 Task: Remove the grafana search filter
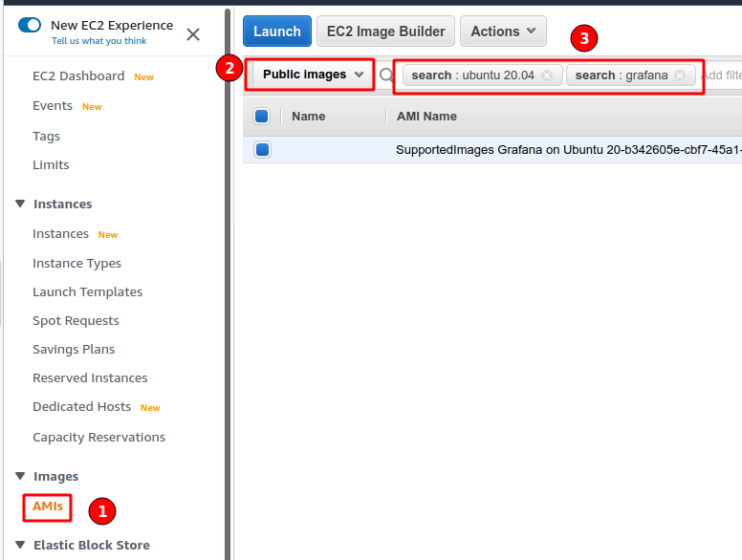tap(680, 75)
